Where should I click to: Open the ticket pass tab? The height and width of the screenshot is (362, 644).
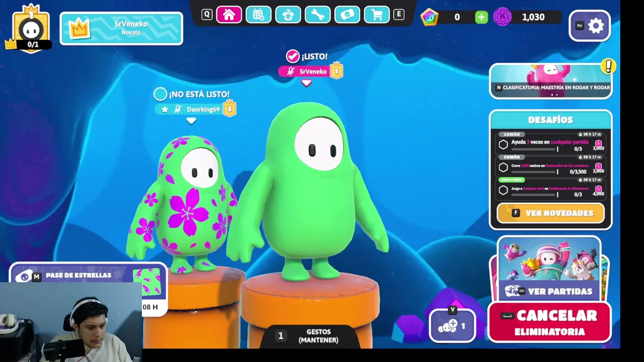pyautogui.click(x=347, y=15)
